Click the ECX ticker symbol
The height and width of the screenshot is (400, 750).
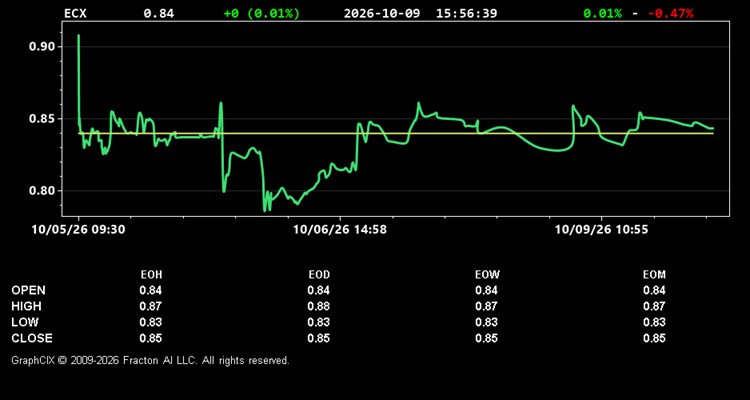pyautogui.click(x=76, y=13)
